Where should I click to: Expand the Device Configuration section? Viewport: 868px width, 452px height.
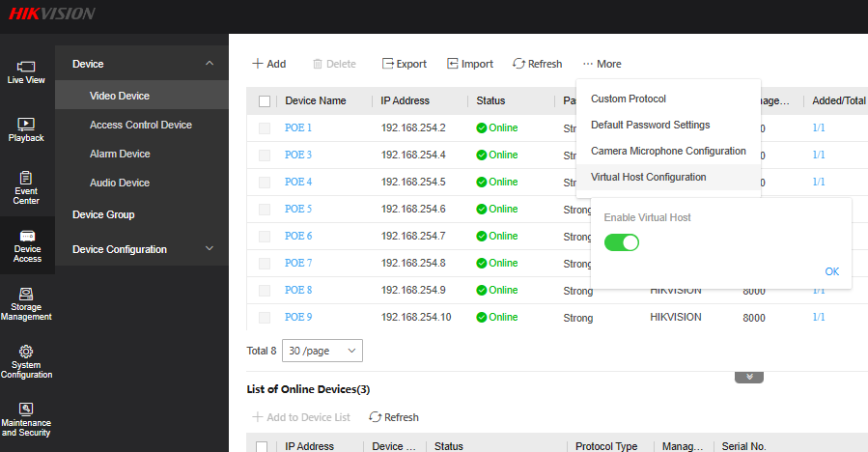210,249
